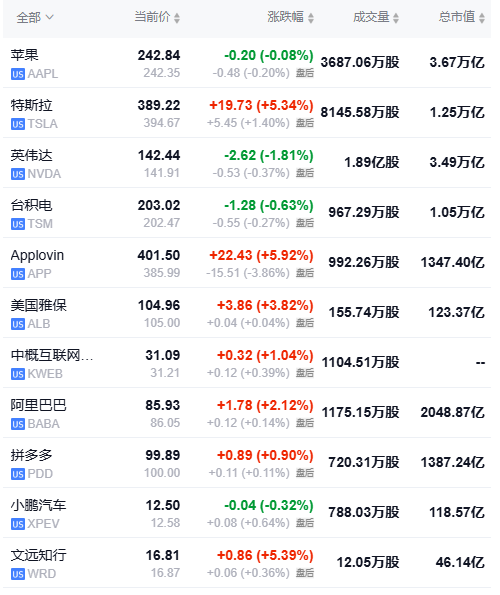Sort by the 成交量 column arrows
Viewport: 500px width, 595px height.
click(396, 18)
